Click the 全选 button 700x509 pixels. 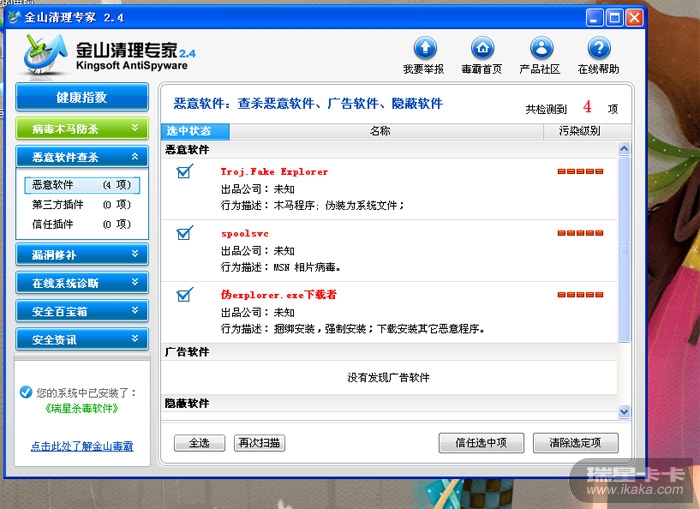[x=199, y=443]
